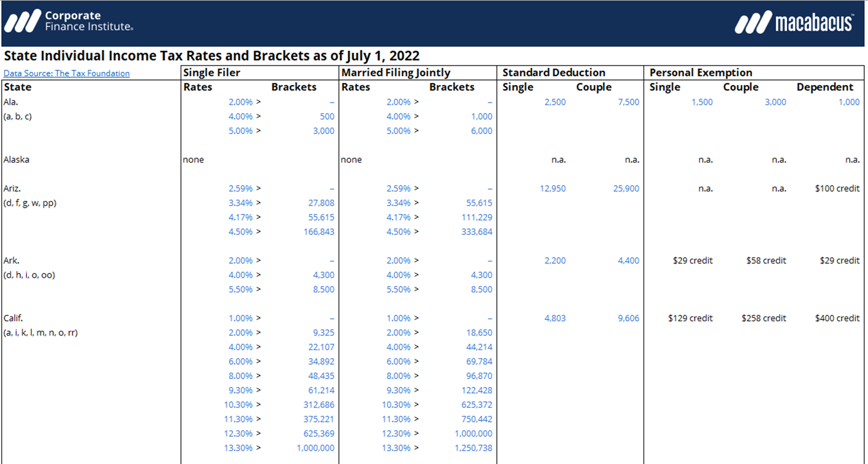
Task: Select the Married Filing Jointly header
Action: pos(396,73)
